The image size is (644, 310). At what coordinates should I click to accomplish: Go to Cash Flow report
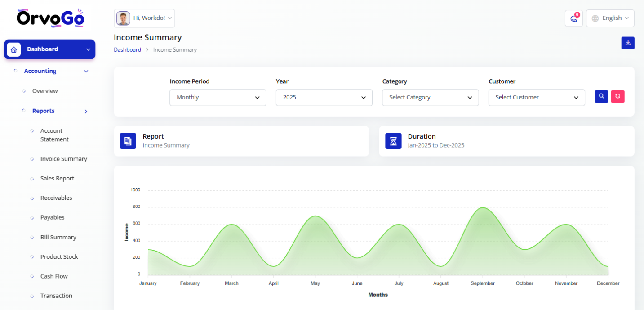coord(54,276)
